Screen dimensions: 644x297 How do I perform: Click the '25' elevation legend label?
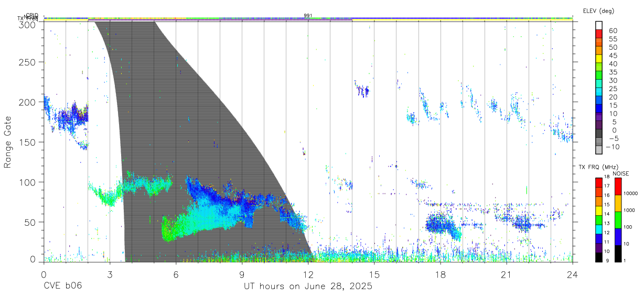pos(613,89)
